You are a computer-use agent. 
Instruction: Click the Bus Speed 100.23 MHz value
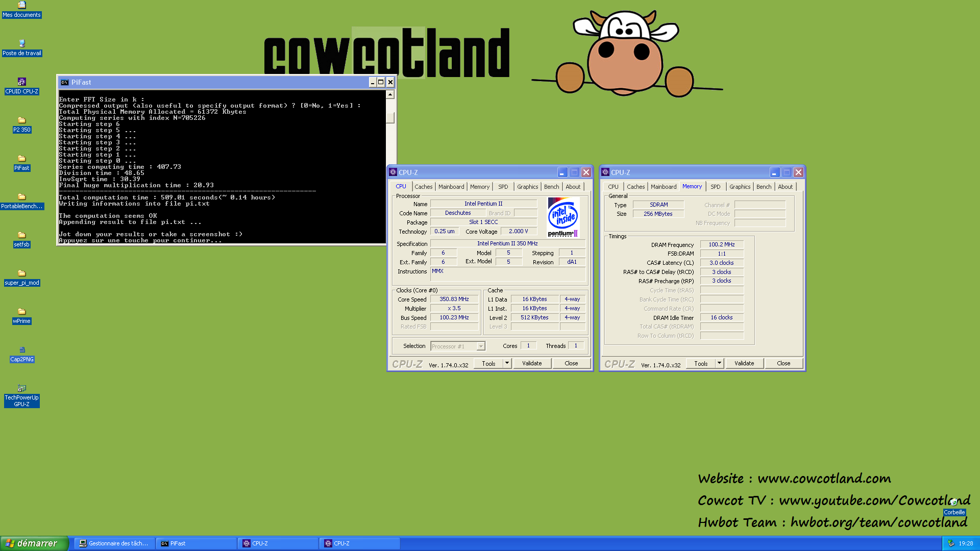coord(454,317)
